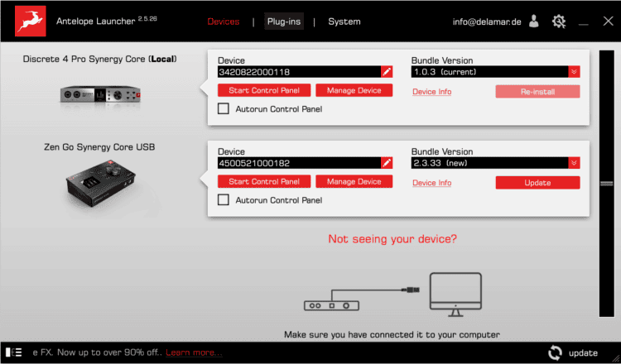Click the Discrete 4 Pro Synergy Core label
The width and height of the screenshot is (621, 364).
pyautogui.click(x=100, y=59)
